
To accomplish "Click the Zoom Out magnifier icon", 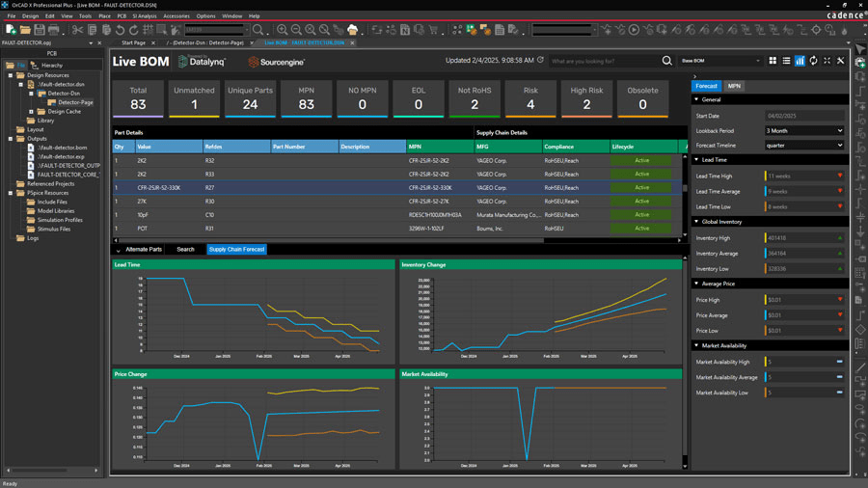I will [x=296, y=30].
